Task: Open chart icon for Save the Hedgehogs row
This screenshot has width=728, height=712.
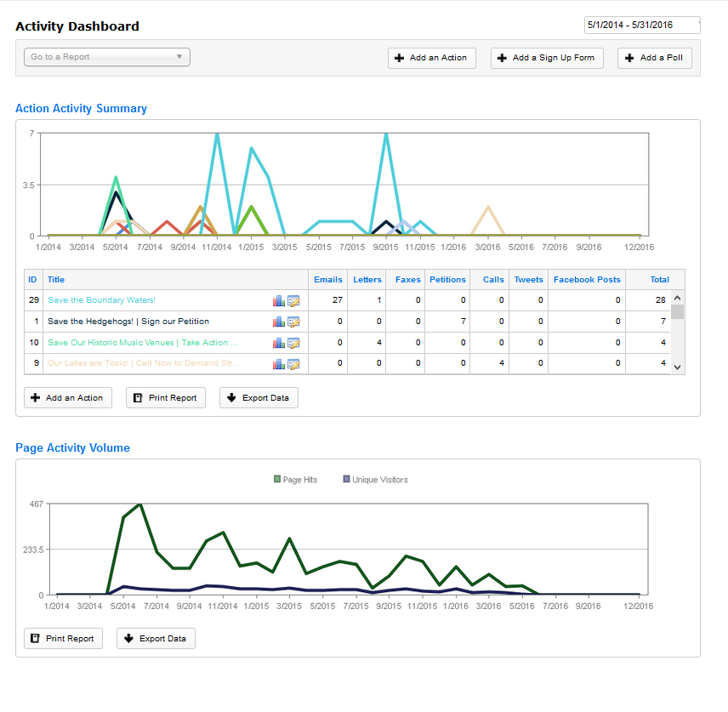Action: [x=278, y=322]
